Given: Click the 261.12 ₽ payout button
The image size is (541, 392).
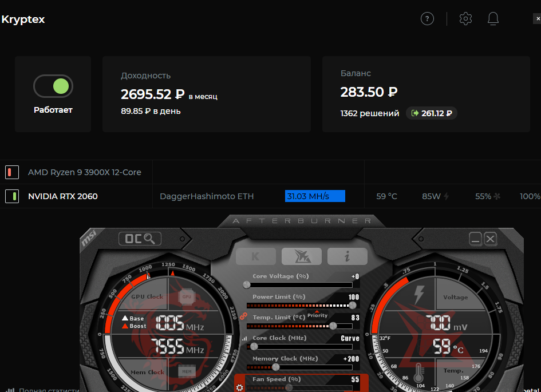Looking at the screenshot, I should 432,113.
